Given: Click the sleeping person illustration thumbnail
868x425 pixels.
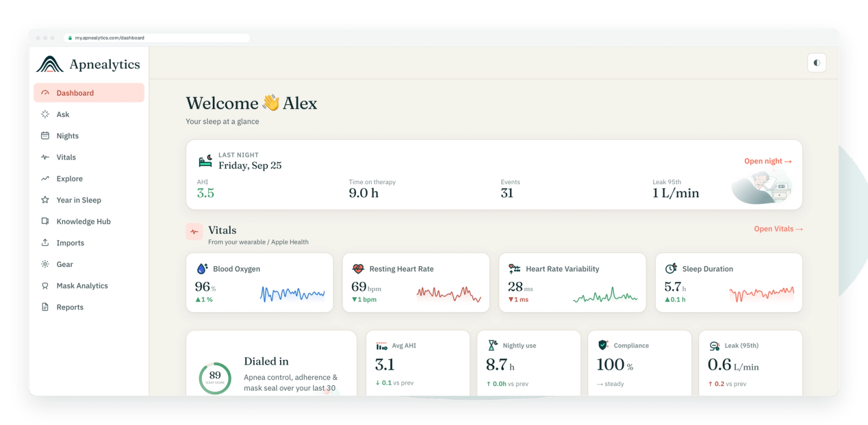Looking at the screenshot, I should click(762, 186).
